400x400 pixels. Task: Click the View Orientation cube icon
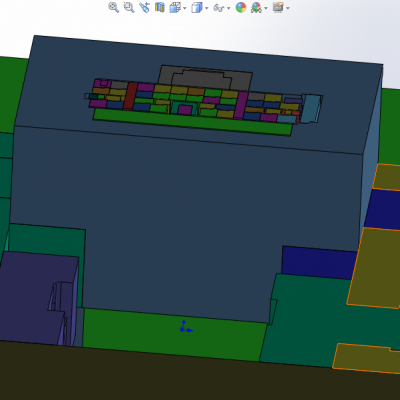(x=175, y=7)
